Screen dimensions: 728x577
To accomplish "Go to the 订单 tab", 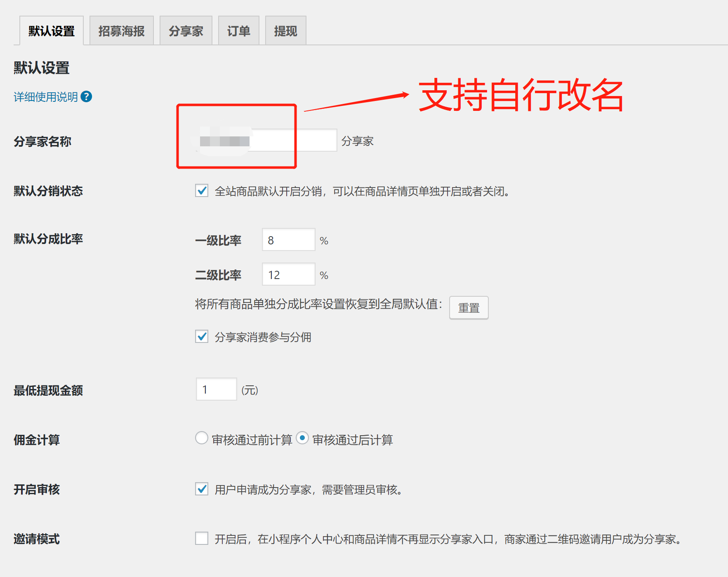I will pos(238,31).
